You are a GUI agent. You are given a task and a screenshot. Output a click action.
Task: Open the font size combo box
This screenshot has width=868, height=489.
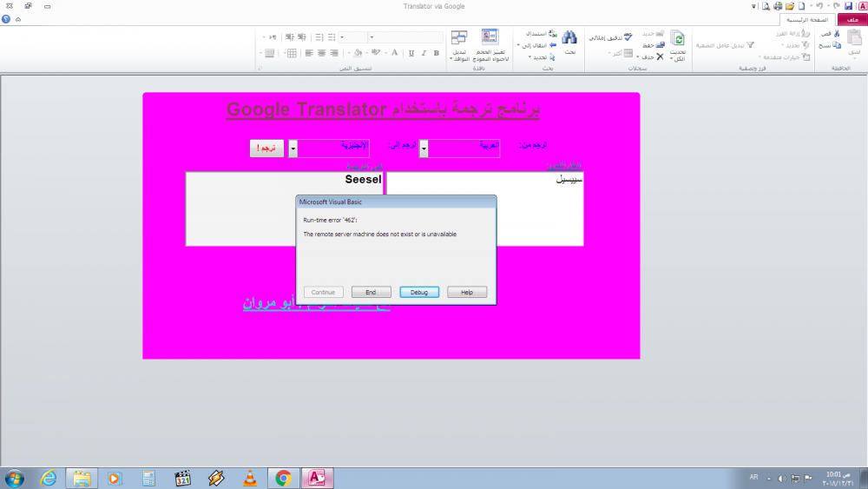pyautogui.click(x=353, y=37)
